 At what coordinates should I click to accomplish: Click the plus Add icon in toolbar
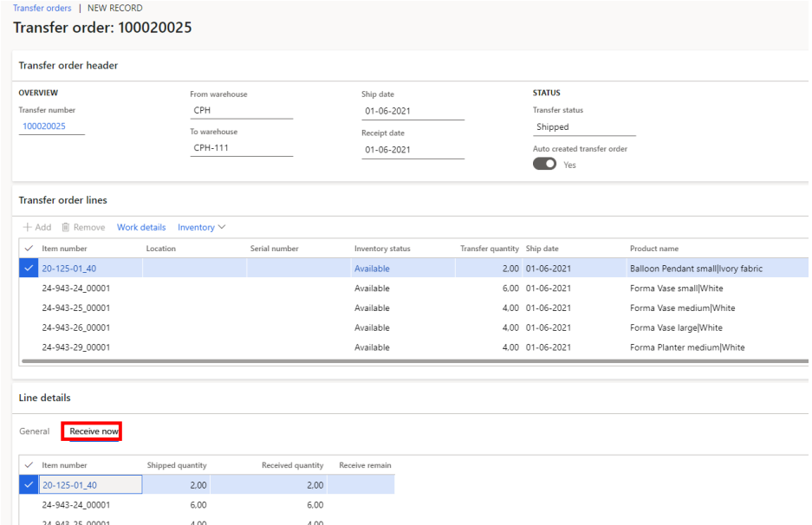(27, 227)
